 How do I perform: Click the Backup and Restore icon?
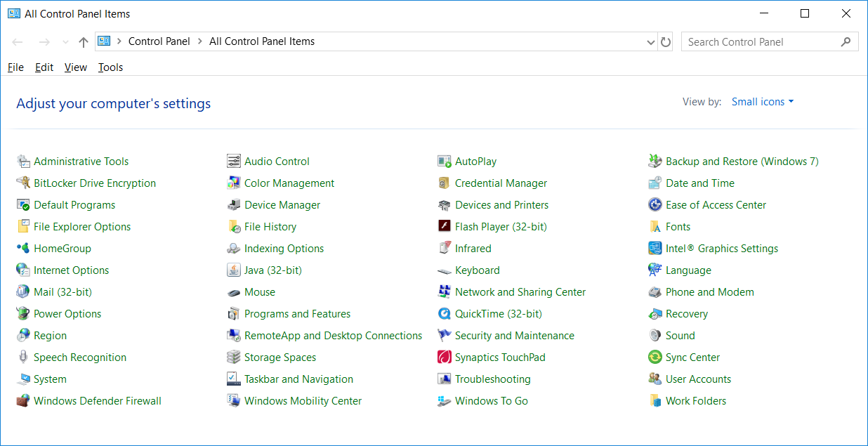tap(655, 162)
